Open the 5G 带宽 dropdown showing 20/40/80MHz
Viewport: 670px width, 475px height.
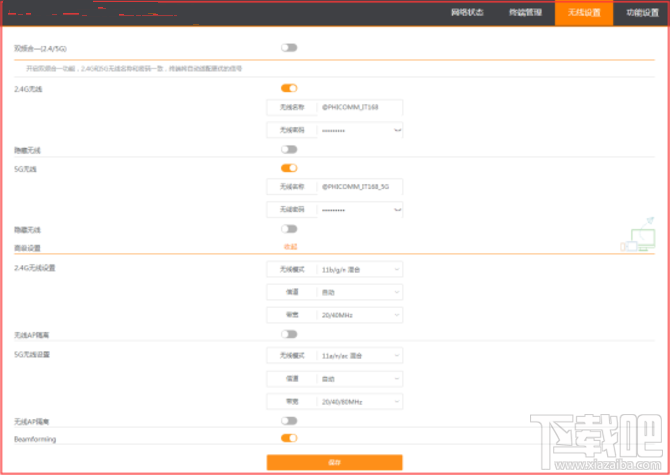[x=335, y=402]
